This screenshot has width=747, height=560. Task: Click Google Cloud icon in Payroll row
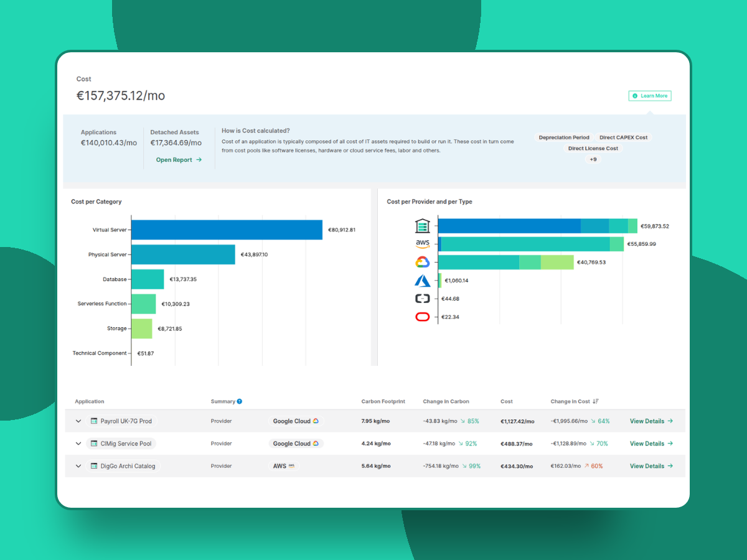pyautogui.click(x=316, y=421)
